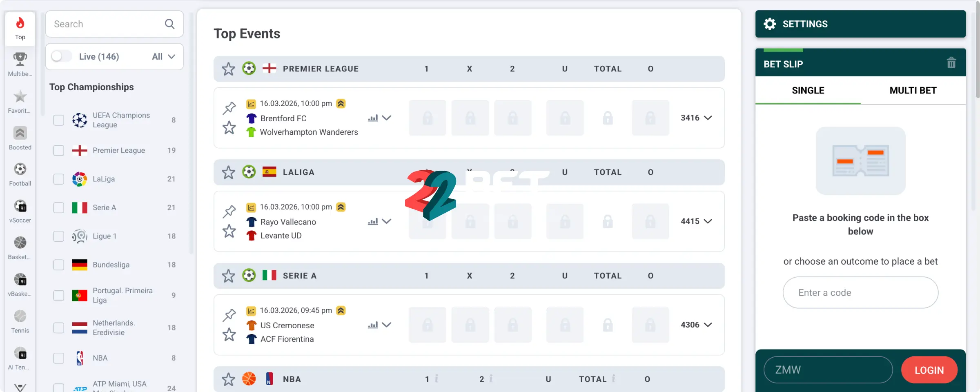Favorite the Rayo Vallecano match star

click(229, 231)
